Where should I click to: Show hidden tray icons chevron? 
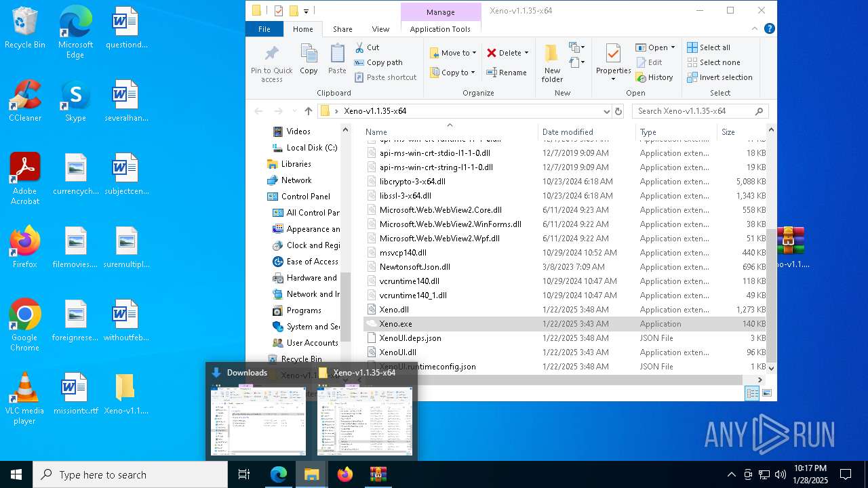coord(731,474)
